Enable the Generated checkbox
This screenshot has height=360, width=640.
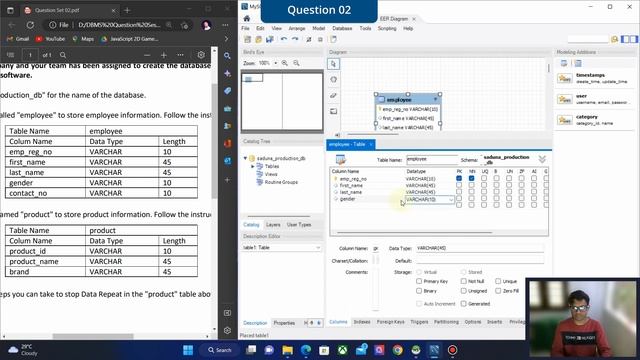(463, 304)
